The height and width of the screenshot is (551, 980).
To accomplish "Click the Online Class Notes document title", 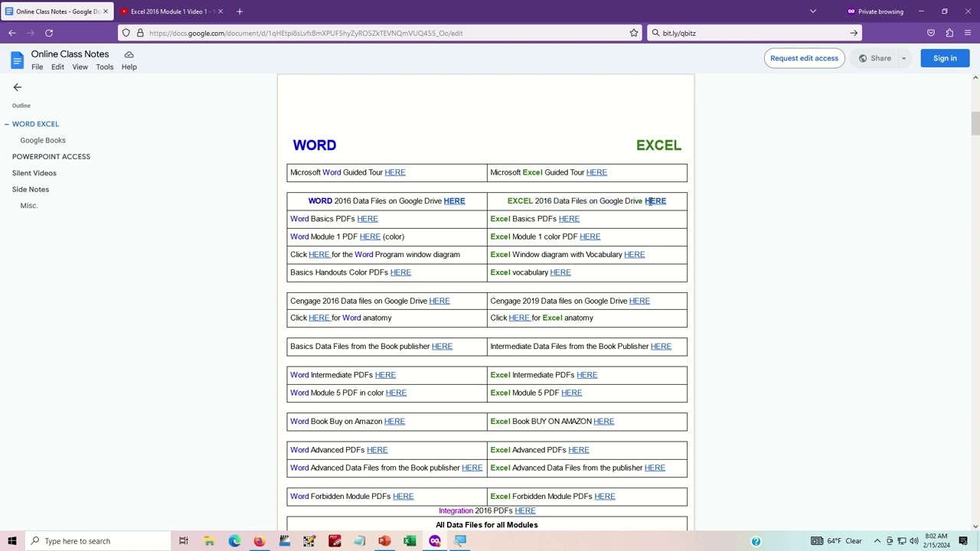I will coord(70,54).
